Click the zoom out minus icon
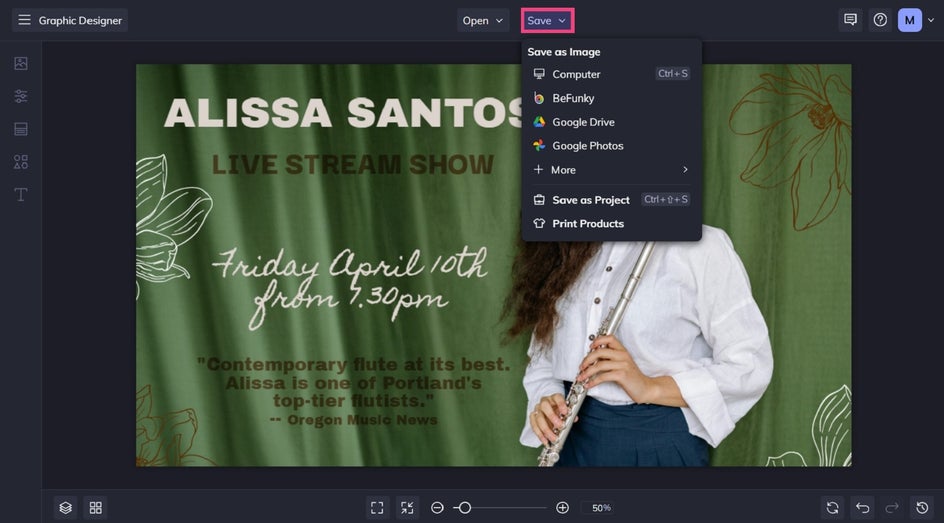This screenshot has height=523, width=944. pos(437,508)
